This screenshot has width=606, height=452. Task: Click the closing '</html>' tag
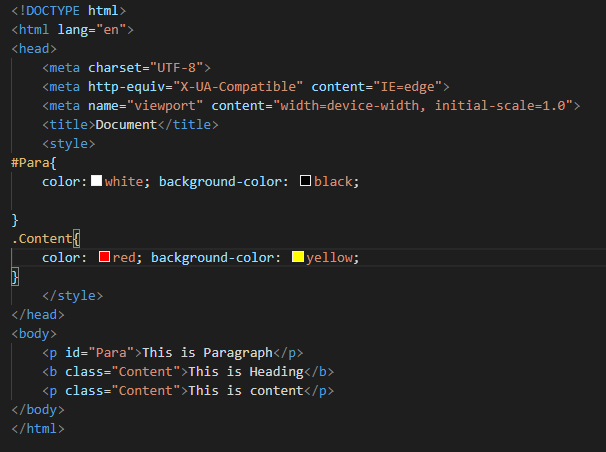click(x=38, y=428)
